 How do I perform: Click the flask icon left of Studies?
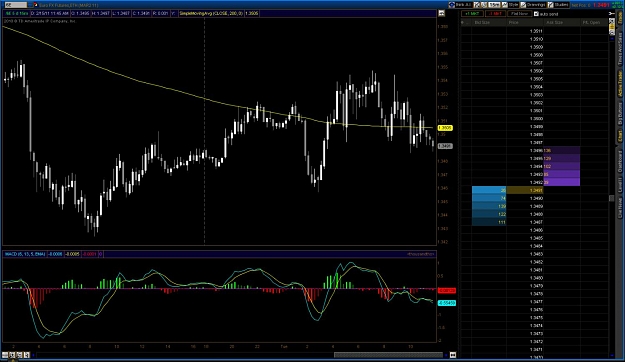coord(550,5)
